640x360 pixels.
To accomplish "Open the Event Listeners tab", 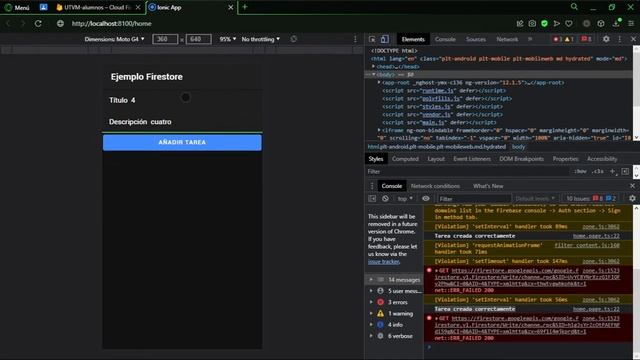I will click(472, 159).
